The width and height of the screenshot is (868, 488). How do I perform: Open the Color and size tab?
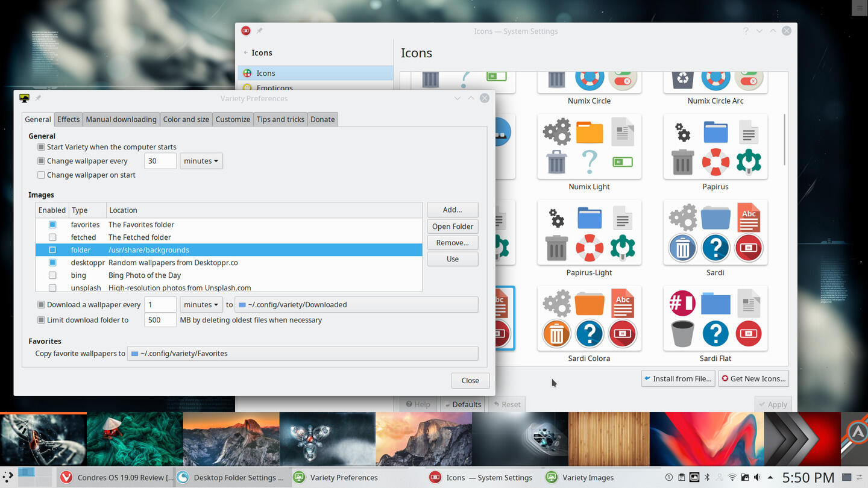point(186,119)
